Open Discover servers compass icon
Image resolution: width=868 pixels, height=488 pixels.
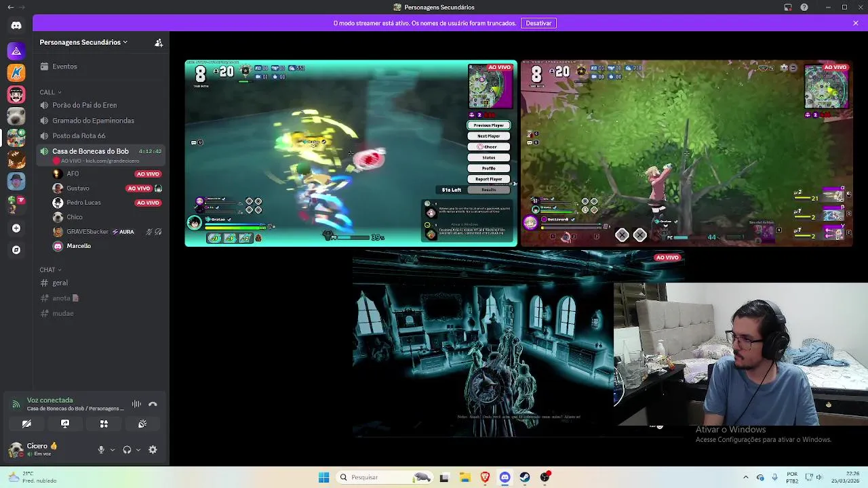[x=16, y=250]
